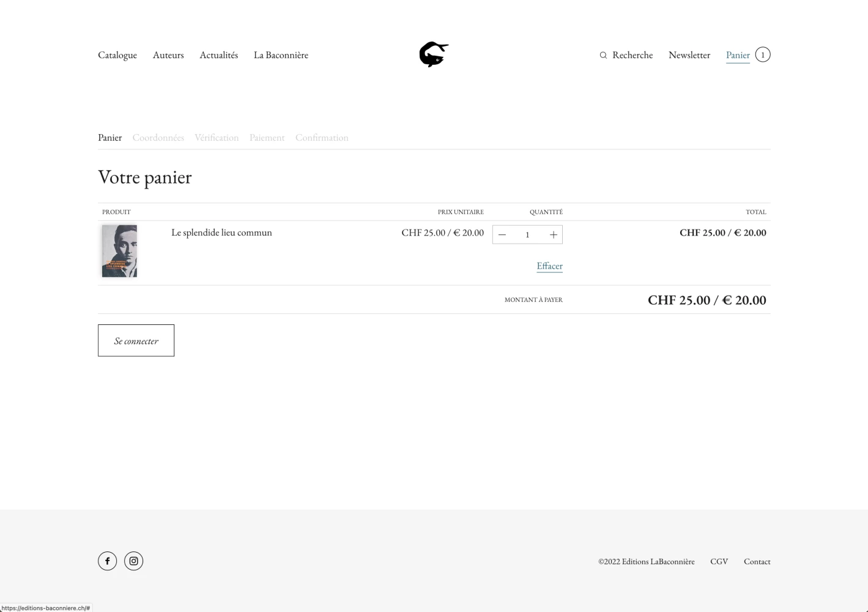Decrease quantity with the minus button
This screenshot has height=612, width=868.
tap(502, 235)
